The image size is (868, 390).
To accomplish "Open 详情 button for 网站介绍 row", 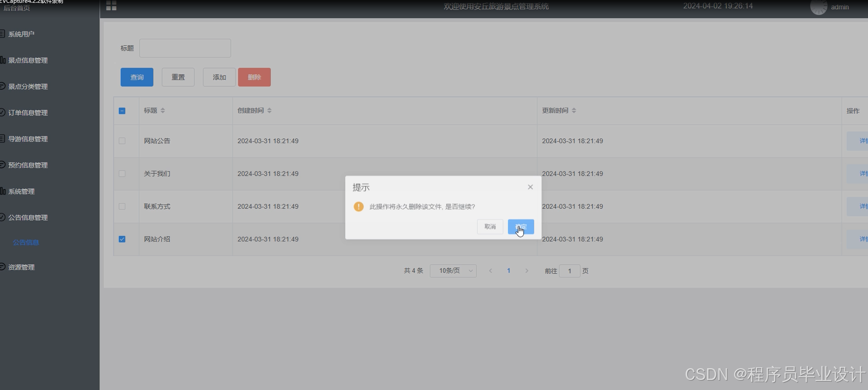I will coord(858,239).
